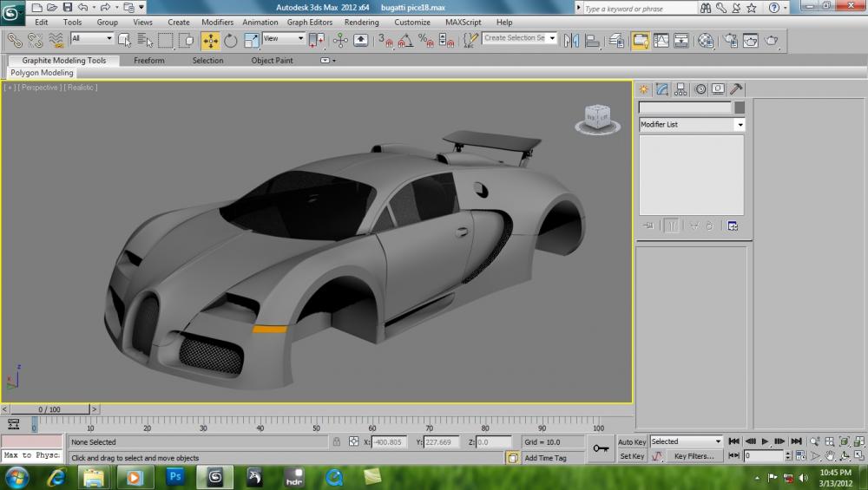Open Key Filters dialog
The height and width of the screenshot is (490, 868).
click(694, 456)
